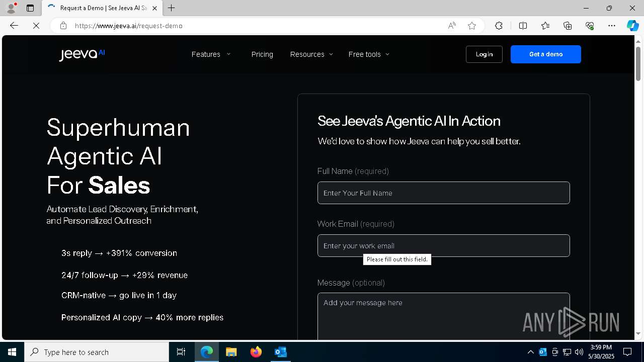Close the Request a Demo tab
Screen dimensions: 644x362
coord(154,8)
